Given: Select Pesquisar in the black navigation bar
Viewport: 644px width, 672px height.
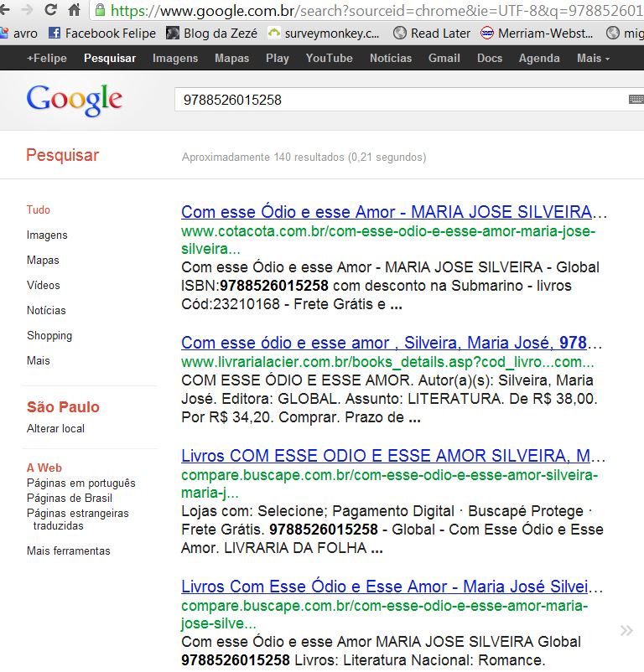Looking at the screenshot, I should (110, 58).
